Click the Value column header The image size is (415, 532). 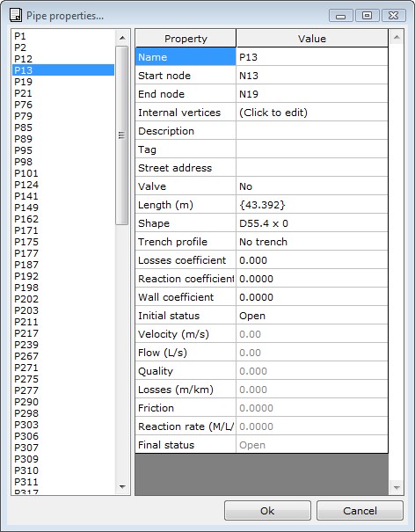point(312,39)
